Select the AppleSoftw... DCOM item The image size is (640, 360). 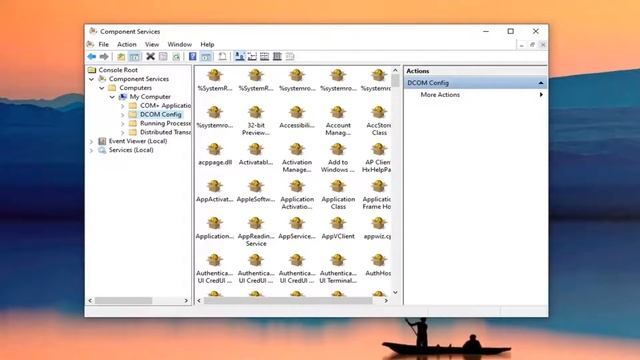pos(256,191)
